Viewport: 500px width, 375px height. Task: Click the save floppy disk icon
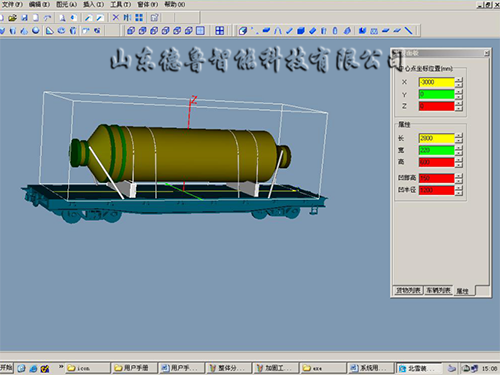[24, 18]
